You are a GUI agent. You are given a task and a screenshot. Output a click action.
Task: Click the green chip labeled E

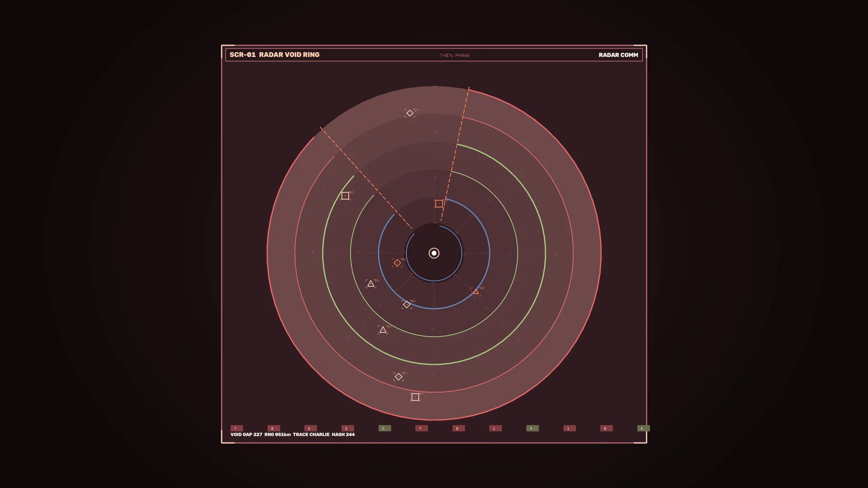tap(643, 428)
